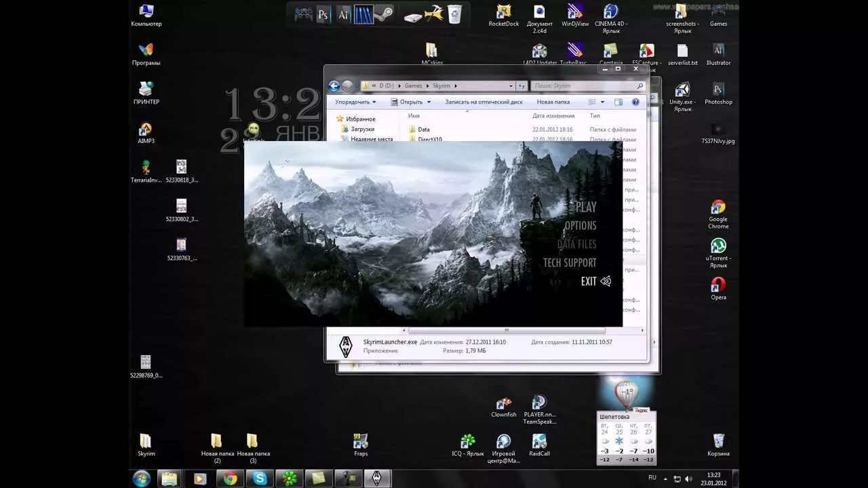
Task: Click EXIT in the Skyrim launcher
Action: coord(589,281)
